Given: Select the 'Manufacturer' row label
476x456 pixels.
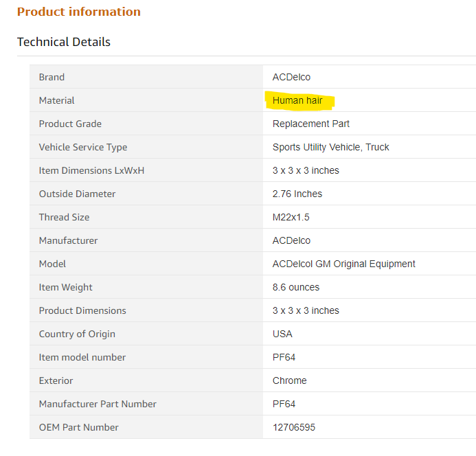Looking at the screenshot, I should (68, 241).
